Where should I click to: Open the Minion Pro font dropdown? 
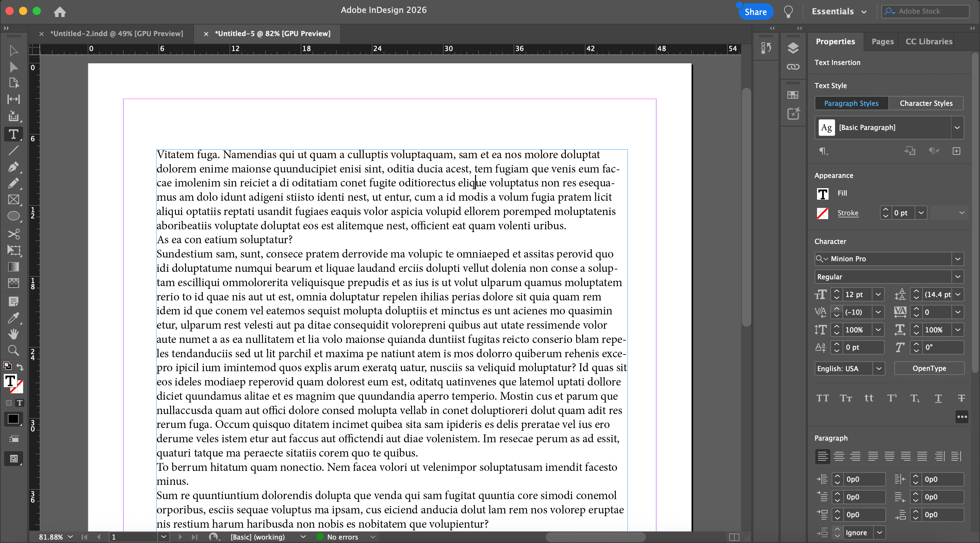click(x=958, y=259)
